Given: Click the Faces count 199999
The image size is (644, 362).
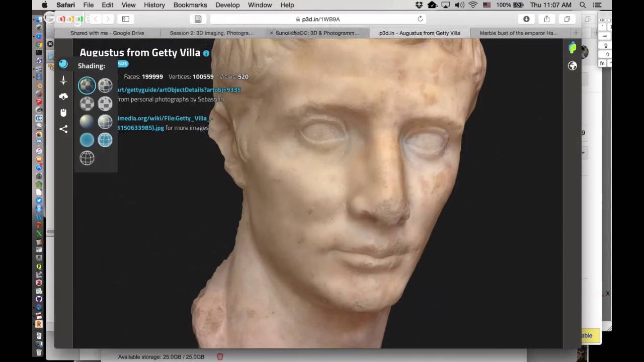Looking at the screenshot, I should (152, 77).
